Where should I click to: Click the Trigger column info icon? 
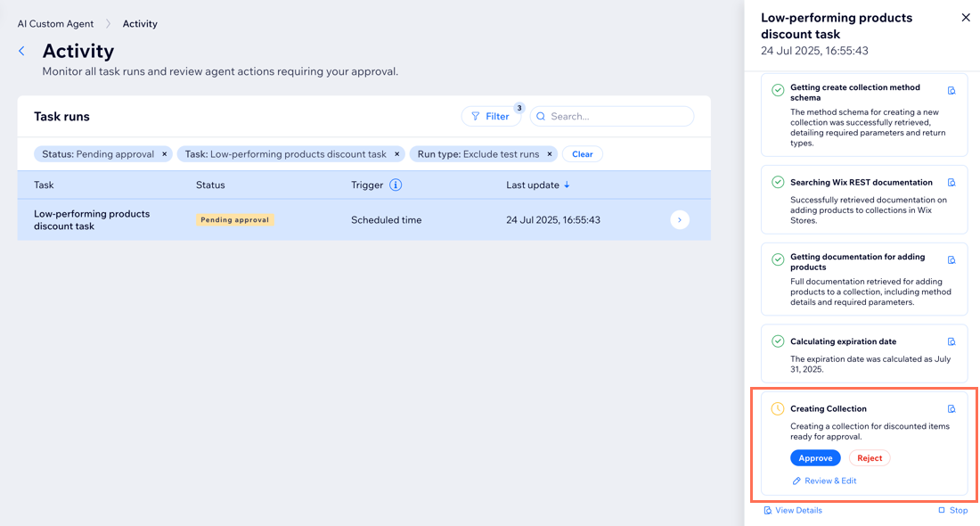click(x=396, y=185)
